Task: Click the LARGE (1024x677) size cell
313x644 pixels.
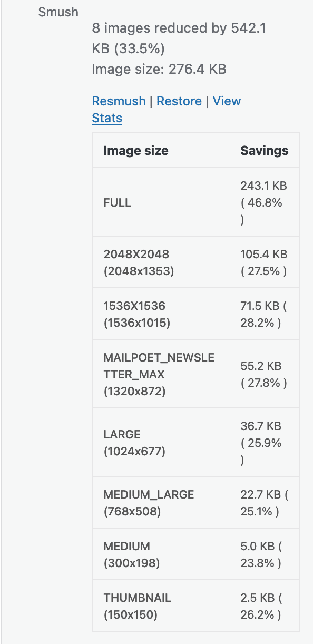Action: 134,443
